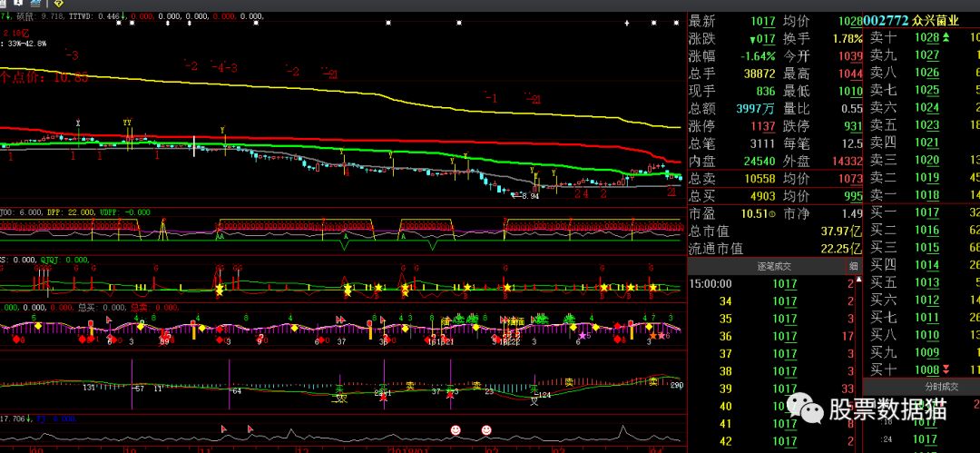The image size is (980, 453).
Task: Click the 细 detail button
Action: tap(853, 267)
